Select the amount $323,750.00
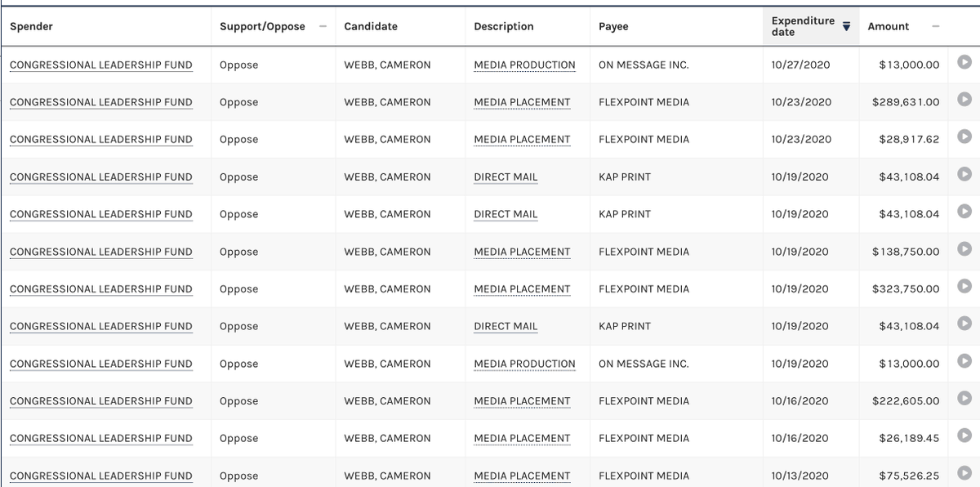The width and height of the screenshot is (980, 487). (906, 289)
